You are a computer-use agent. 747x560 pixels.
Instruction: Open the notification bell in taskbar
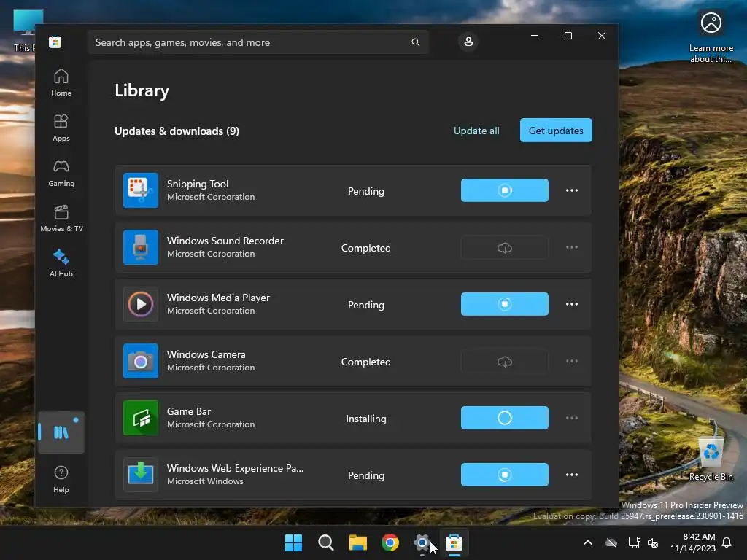(x=727, y=542)
